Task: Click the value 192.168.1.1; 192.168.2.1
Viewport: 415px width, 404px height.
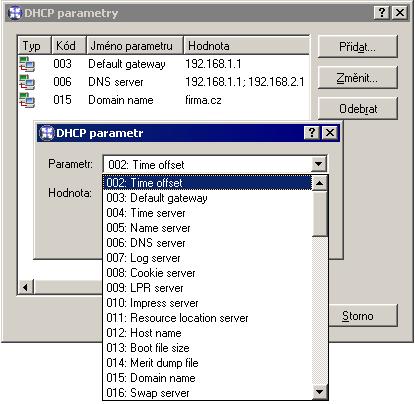Action: coord(245,82)
